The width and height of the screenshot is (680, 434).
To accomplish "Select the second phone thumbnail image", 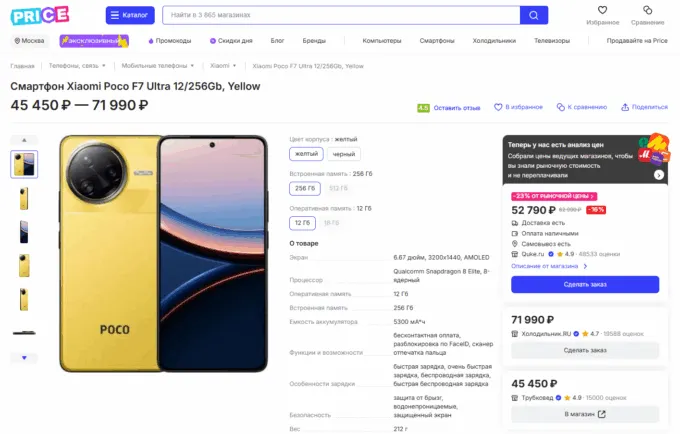I will tap(24, 198).
